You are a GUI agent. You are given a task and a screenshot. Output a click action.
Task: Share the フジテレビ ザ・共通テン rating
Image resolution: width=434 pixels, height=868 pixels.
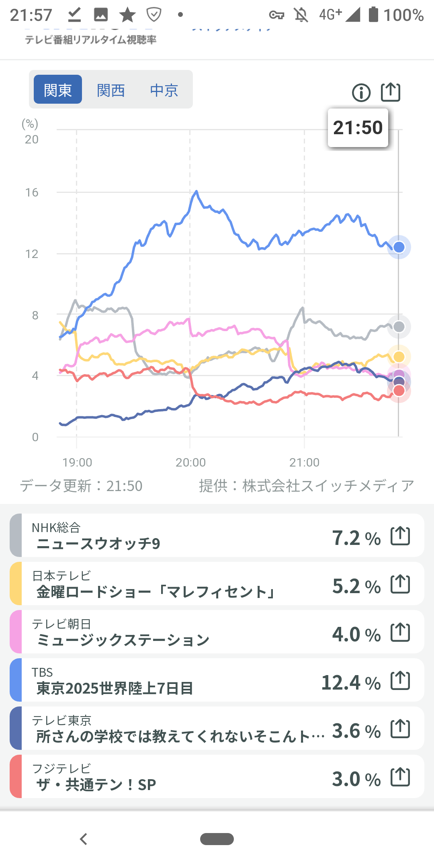point(400,777)
